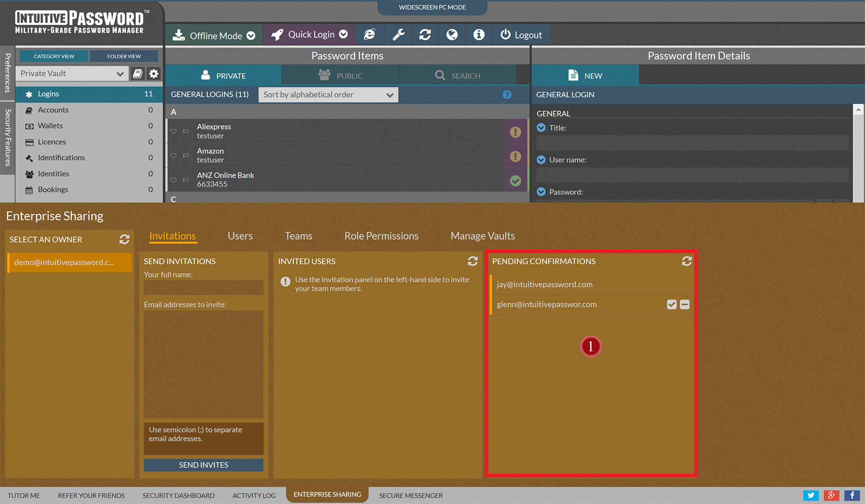Viewport: 865px width, 504px height.
Task: Open the Security Dashboard bottom tab
Action: click(178, 495)
